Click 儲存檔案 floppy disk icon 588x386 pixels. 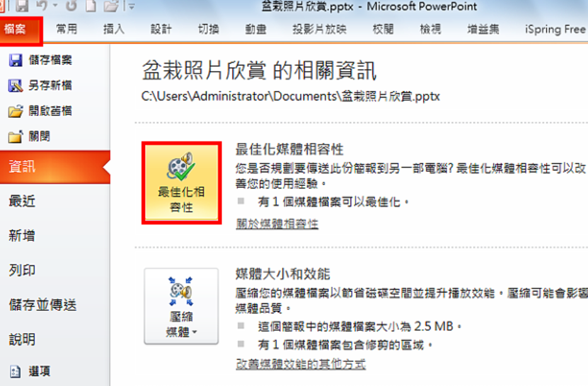(x=15, y=60)
